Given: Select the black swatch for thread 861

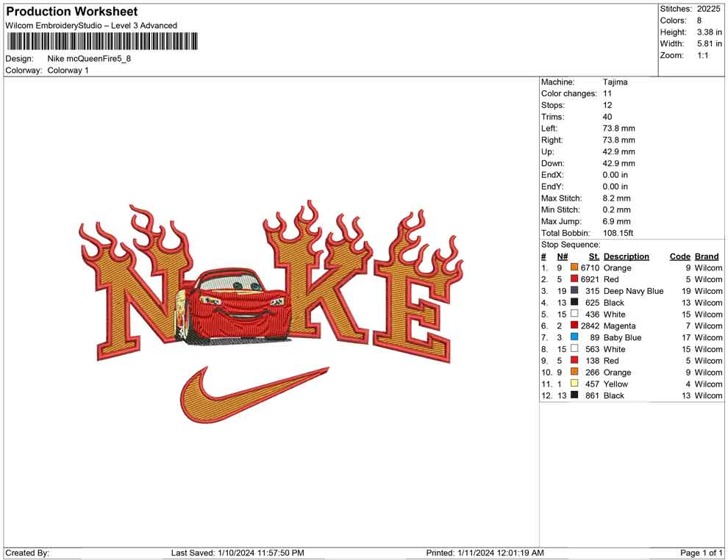Looking at the screenshot, I should (574, 395).
